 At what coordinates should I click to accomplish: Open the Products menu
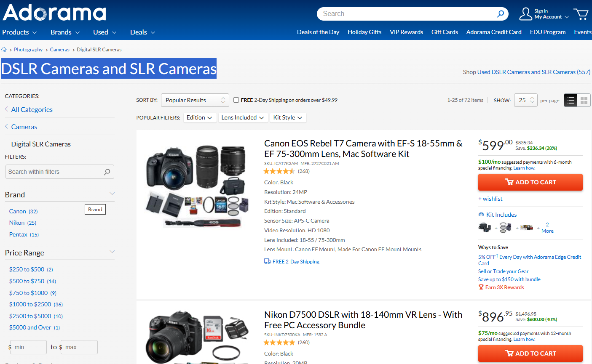pyautogui.click(x=20, y=32)
